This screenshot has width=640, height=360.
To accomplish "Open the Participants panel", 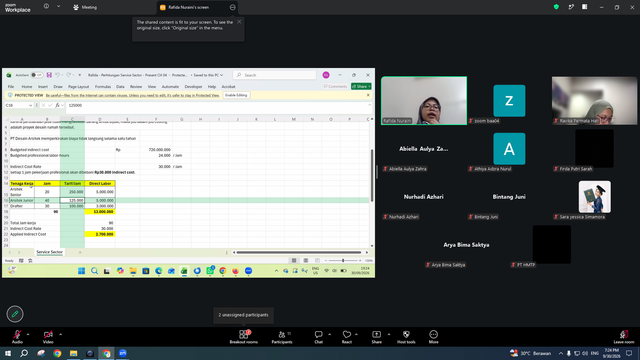I will click(282, 337).
